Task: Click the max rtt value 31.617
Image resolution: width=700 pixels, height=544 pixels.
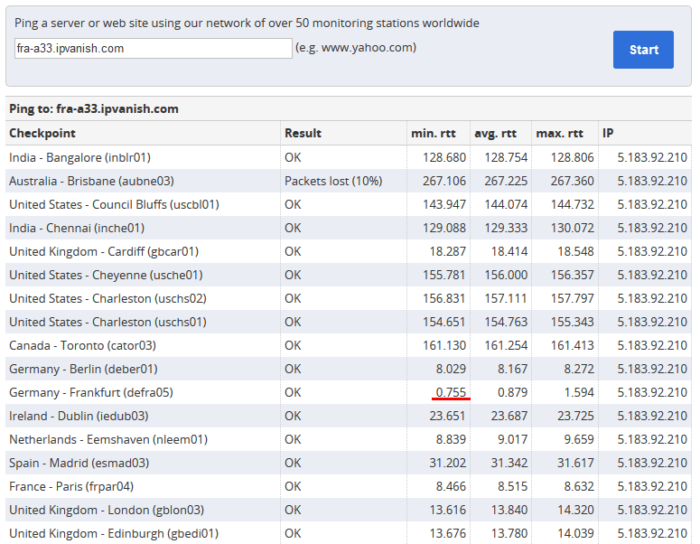Action: (x=575, y=463)
